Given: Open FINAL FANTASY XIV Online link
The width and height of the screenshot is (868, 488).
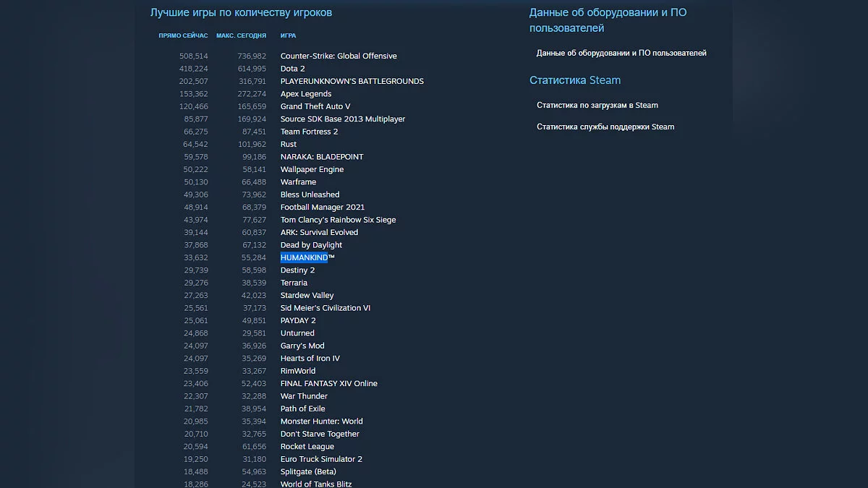Looking at the screenshot, I should [329, 384].
